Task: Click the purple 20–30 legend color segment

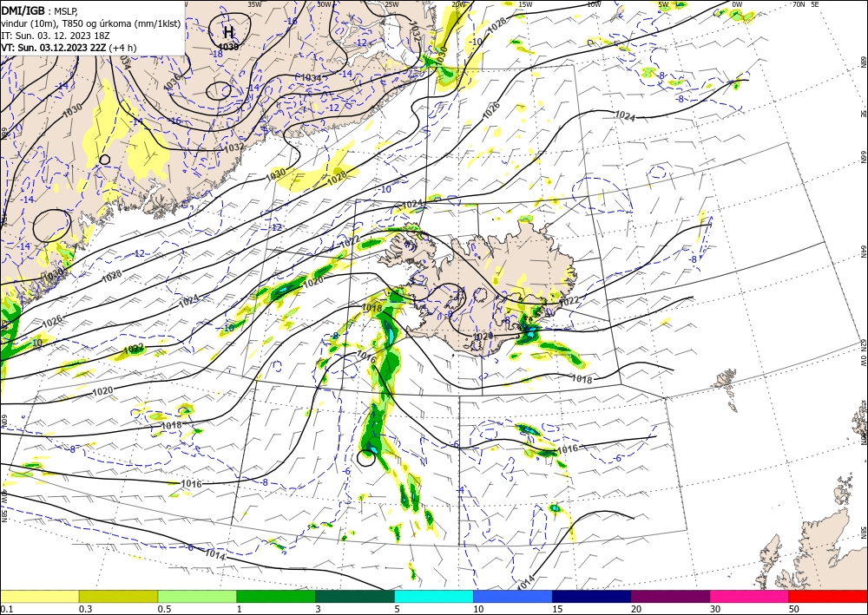Action: pyautogui.click(x=670, y=596)
